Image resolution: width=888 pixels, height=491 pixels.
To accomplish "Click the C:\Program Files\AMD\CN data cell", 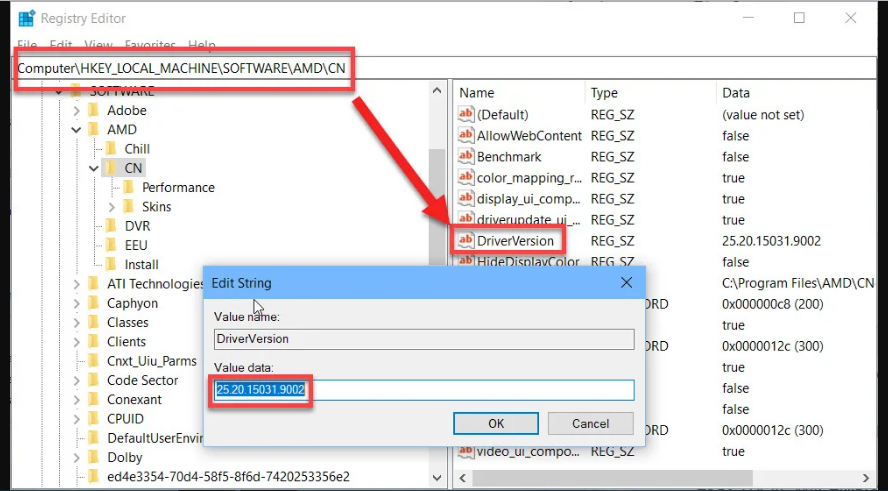I will 798,283.
